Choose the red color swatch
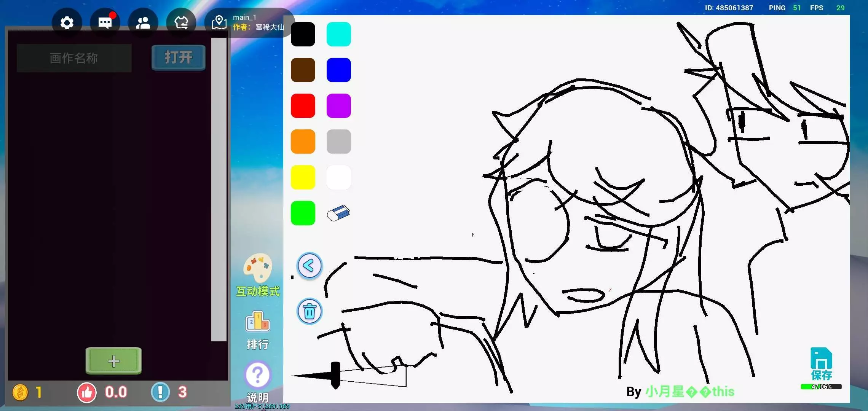 tap(303, 106)
